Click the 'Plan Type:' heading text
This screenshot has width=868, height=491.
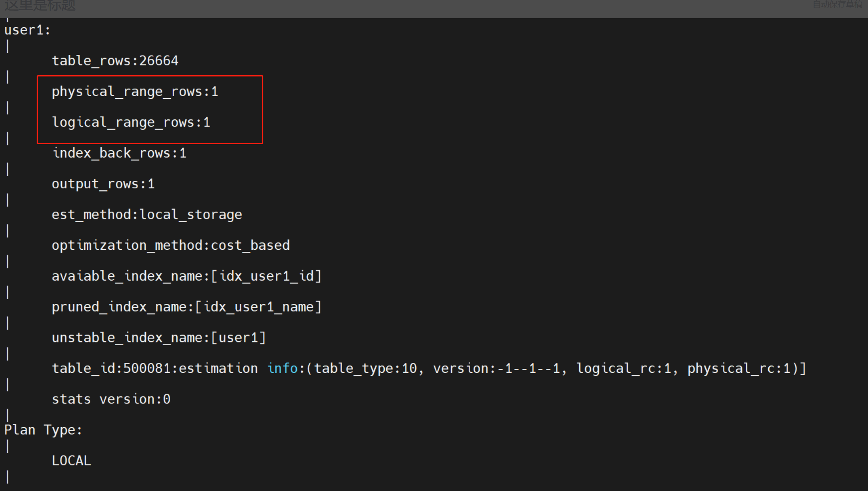(x=43, y=430)
